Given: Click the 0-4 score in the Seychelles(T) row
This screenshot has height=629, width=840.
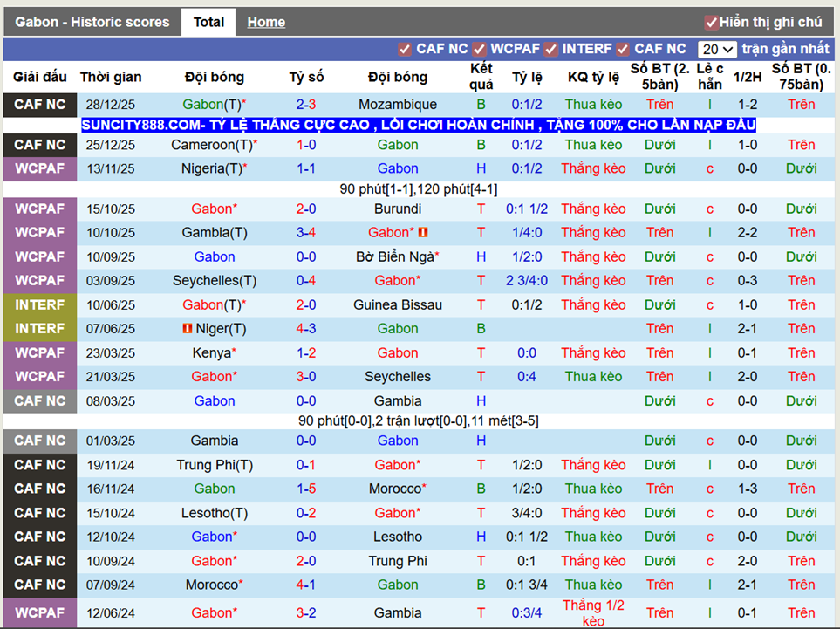Looking at the screenshot, I should (306, 281).
